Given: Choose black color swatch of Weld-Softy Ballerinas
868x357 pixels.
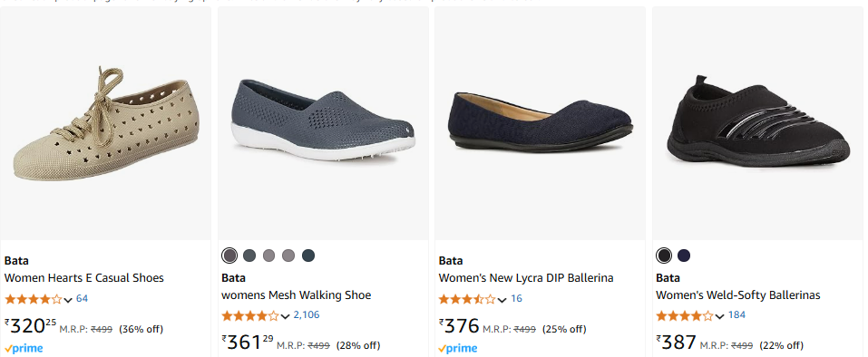Looking at the screenshot, I should pyautogui.click(x=664, y=256).
